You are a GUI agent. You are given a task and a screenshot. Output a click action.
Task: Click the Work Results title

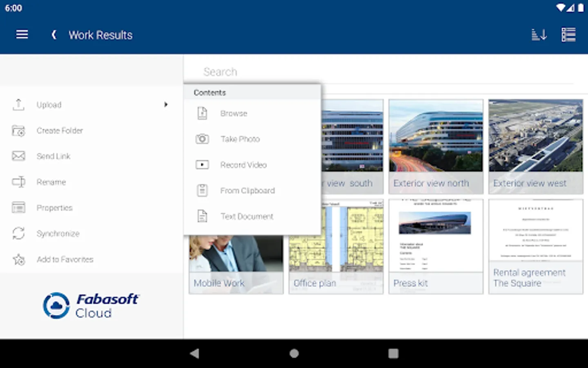pos(100,35)
